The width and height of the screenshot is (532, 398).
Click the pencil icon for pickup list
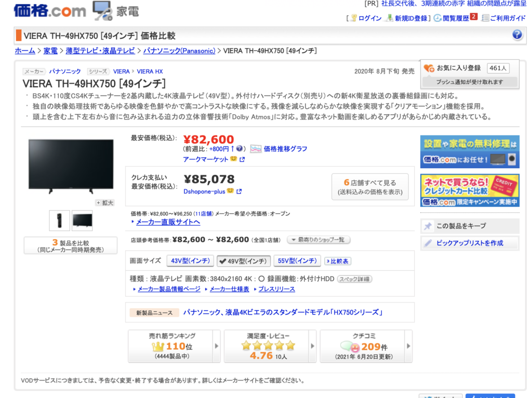[428, 243]
